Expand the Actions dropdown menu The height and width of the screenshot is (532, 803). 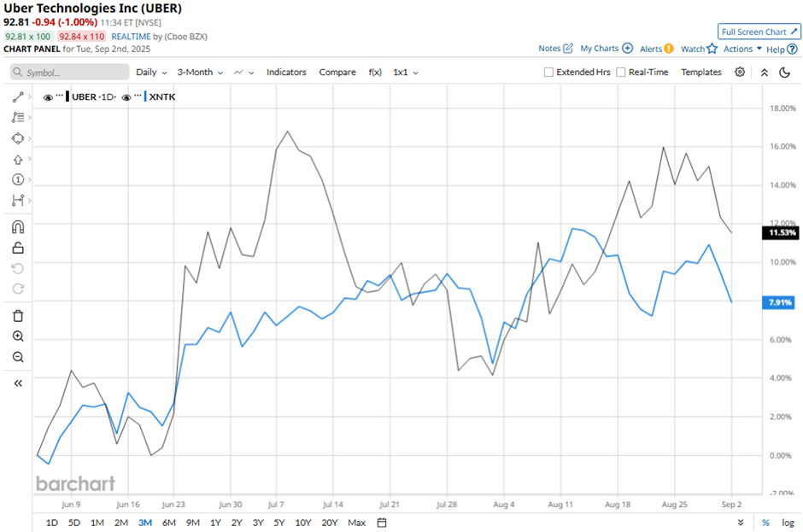click(x=742, y=49)
